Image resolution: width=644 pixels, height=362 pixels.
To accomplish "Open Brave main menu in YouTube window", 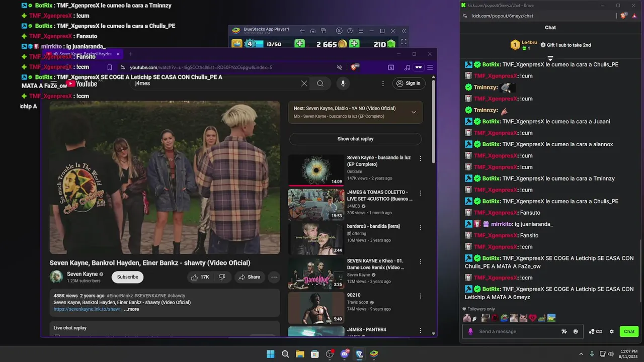I will pos(430,67).
